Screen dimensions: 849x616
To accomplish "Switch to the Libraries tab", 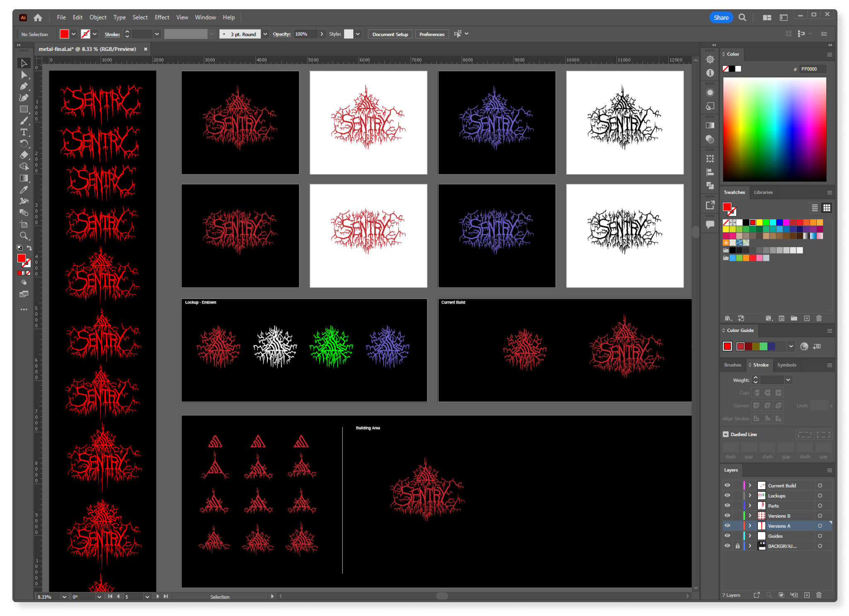I will 763,192.
